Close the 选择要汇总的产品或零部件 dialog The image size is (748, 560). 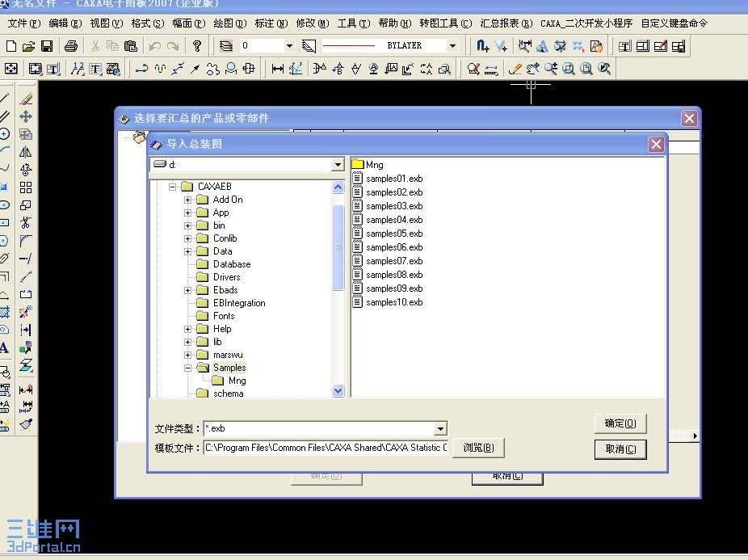(689, 119)
